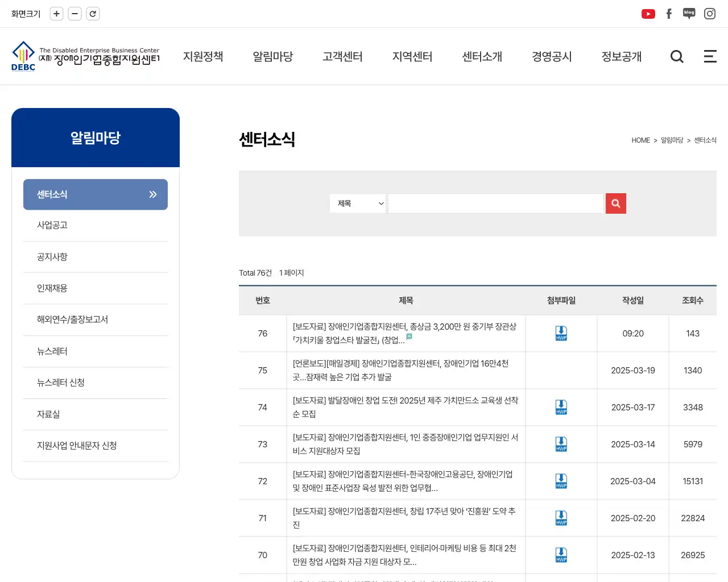
Task: Open the Instagram icon
Action: tap(710, 14)
